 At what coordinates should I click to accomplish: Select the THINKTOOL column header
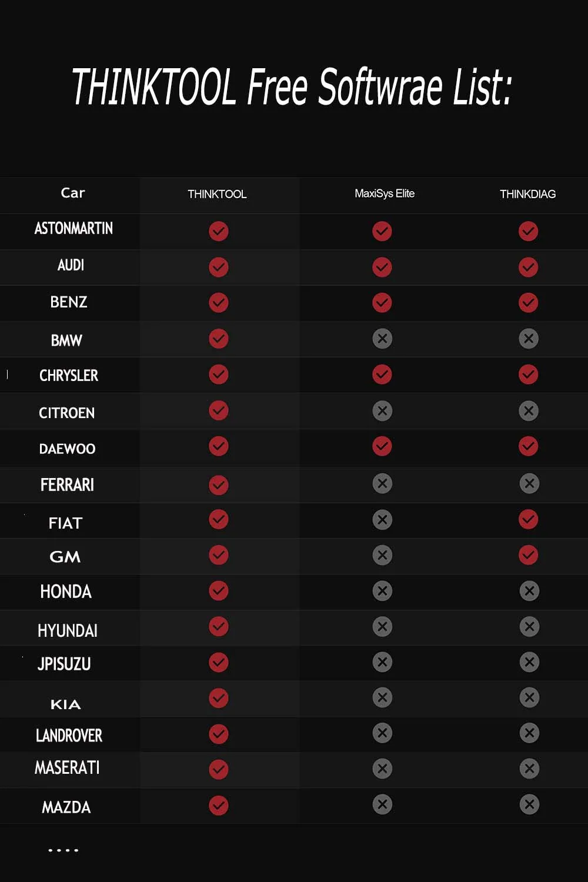coord(217,194)
